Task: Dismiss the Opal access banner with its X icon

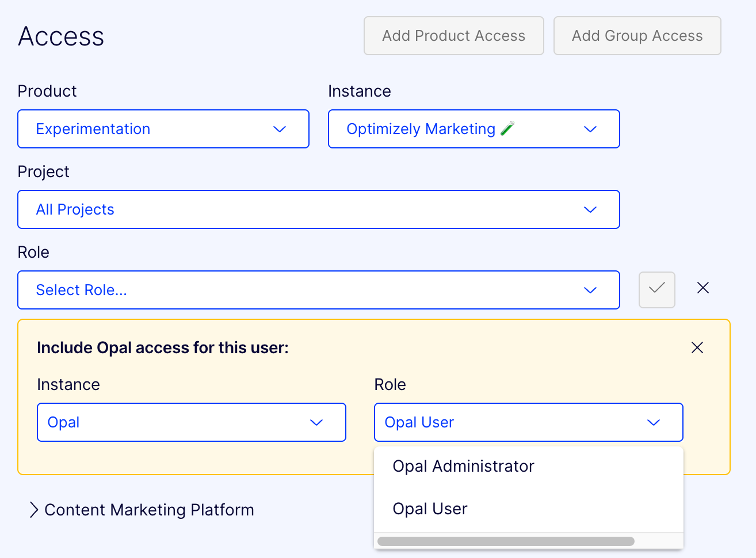Action: pos(697,347)
